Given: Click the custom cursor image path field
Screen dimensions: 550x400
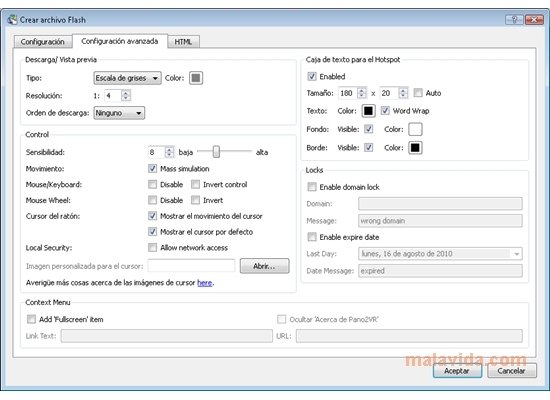Looking at the screenshot, I should click(191, 266).
